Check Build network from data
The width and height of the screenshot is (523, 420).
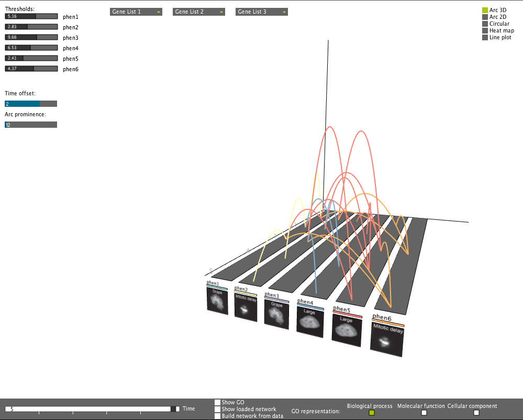click(218, 416)
